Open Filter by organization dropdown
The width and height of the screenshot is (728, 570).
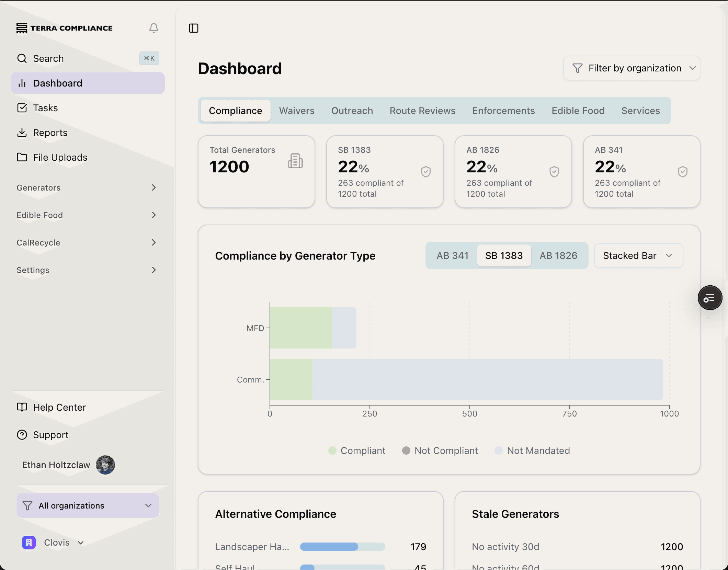point(632,68)
